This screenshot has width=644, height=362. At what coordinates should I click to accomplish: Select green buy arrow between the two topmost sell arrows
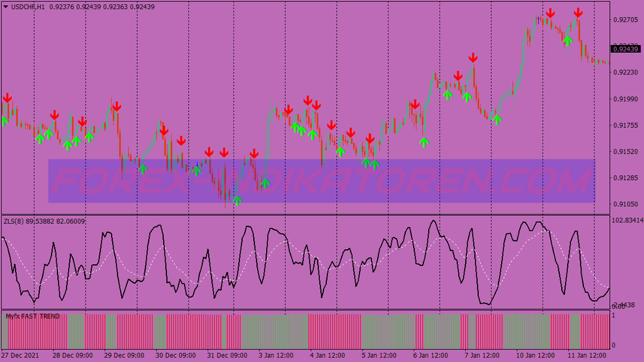(568, 40)
